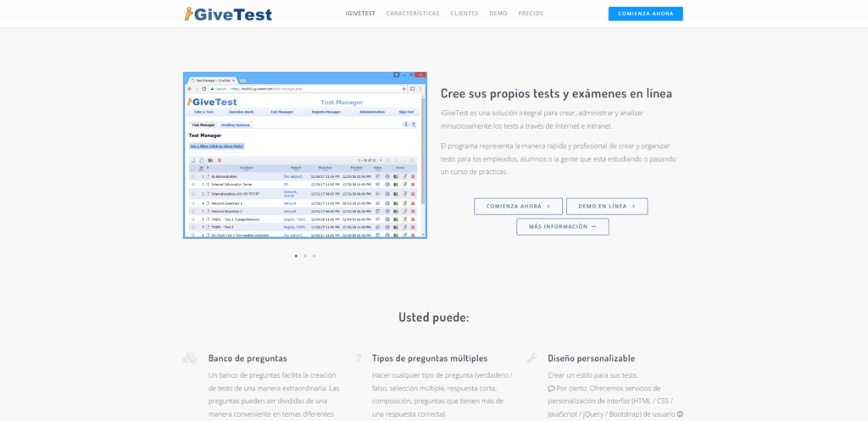This screenshot has width=868, height=421.
Task: Click the 'Usted puede:' heading
Action: [434, 318]
